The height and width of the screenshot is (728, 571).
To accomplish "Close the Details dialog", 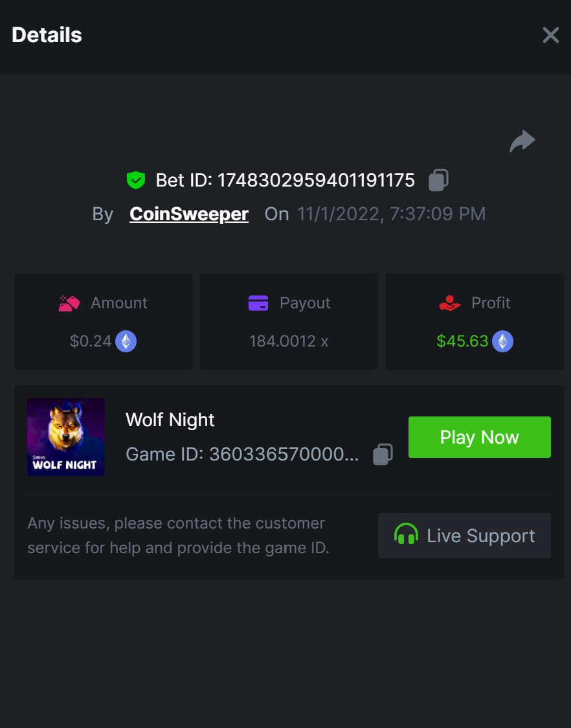I will point(551,35).
